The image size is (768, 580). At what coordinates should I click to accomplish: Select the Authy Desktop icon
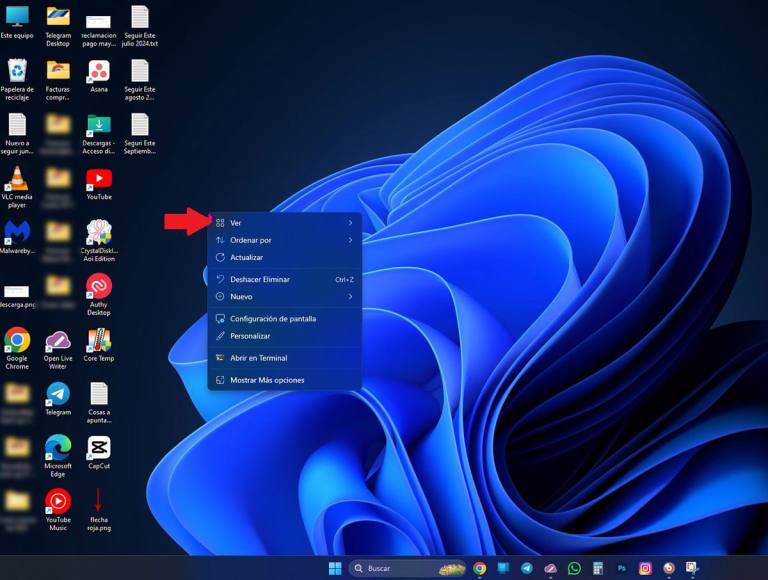pos(99,294)
